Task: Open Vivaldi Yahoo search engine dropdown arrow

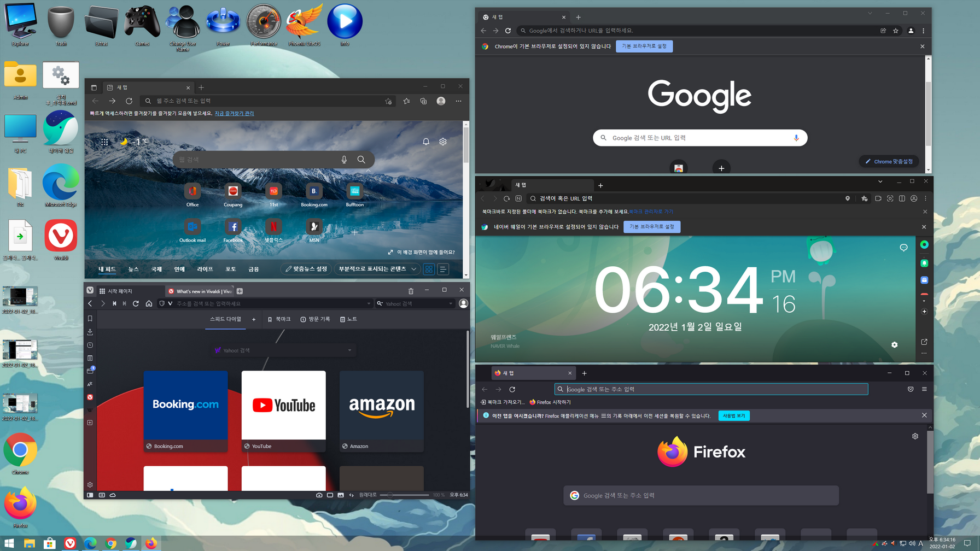Action: [451, 303]
